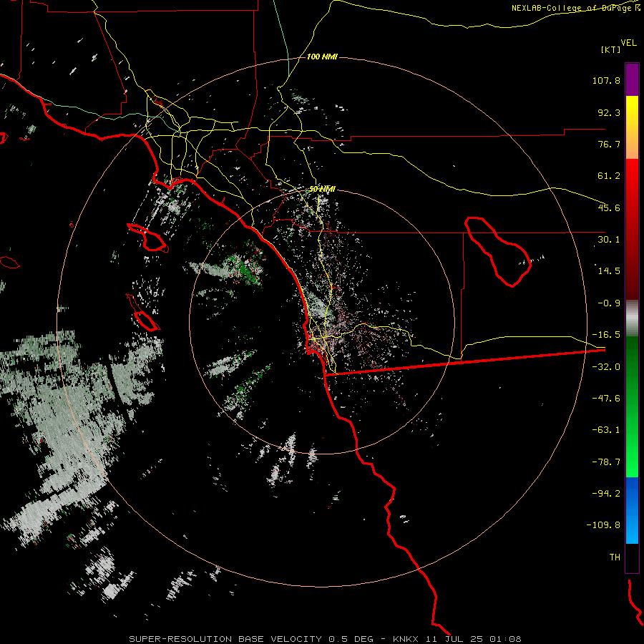Click the 45.6 velocity scale value
Screen dimensions: 644x644
click(x=609, y=208)
